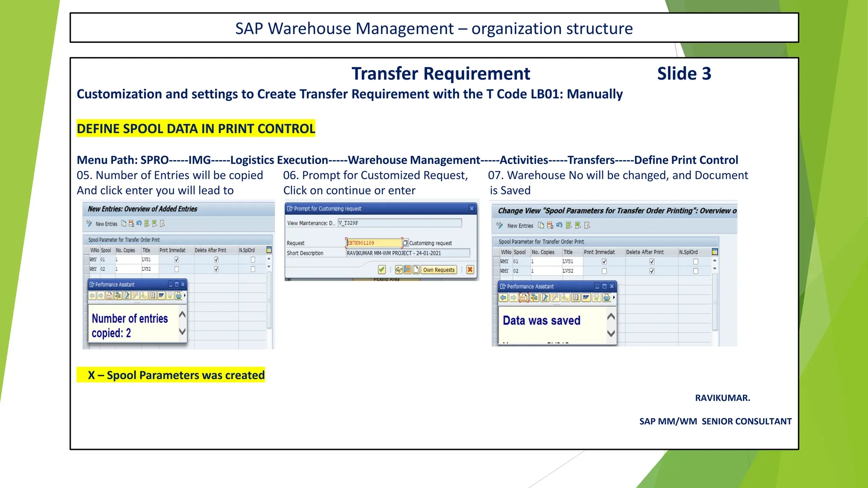Viewport: 868px width, 488px height.
Task: Toggle Delete After Print for spool 02 in Change View
Action: [x=652, y=271]
